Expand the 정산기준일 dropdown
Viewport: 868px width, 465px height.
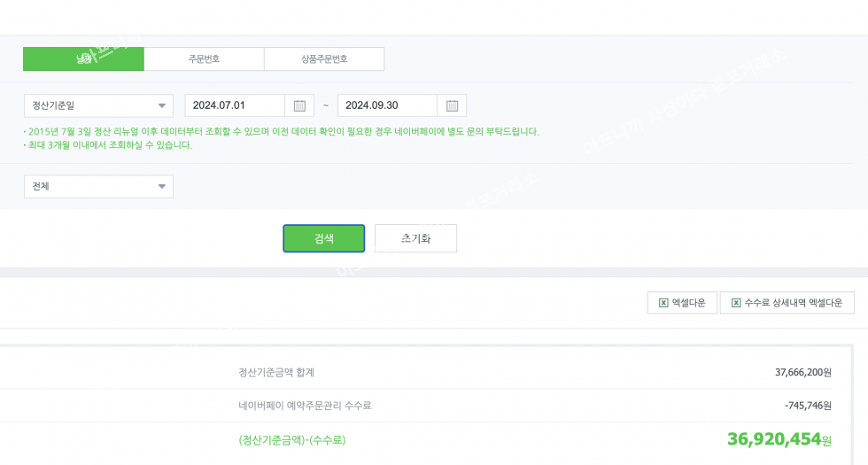[98, 105]
